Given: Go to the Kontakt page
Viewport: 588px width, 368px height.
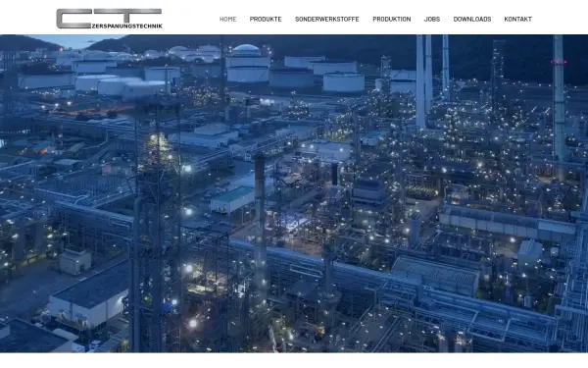Looking at the screenshot, I should coord(517,20).
